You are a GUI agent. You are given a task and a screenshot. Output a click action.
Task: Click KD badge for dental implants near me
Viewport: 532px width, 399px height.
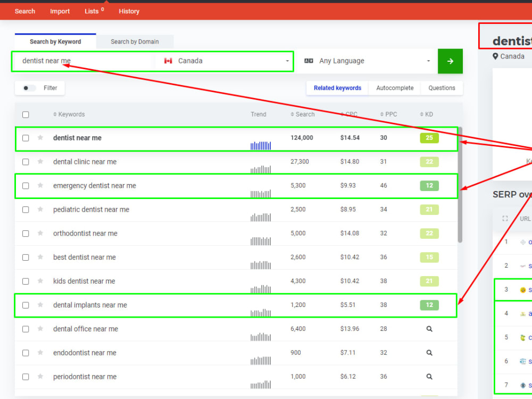(x=429, y=305)
